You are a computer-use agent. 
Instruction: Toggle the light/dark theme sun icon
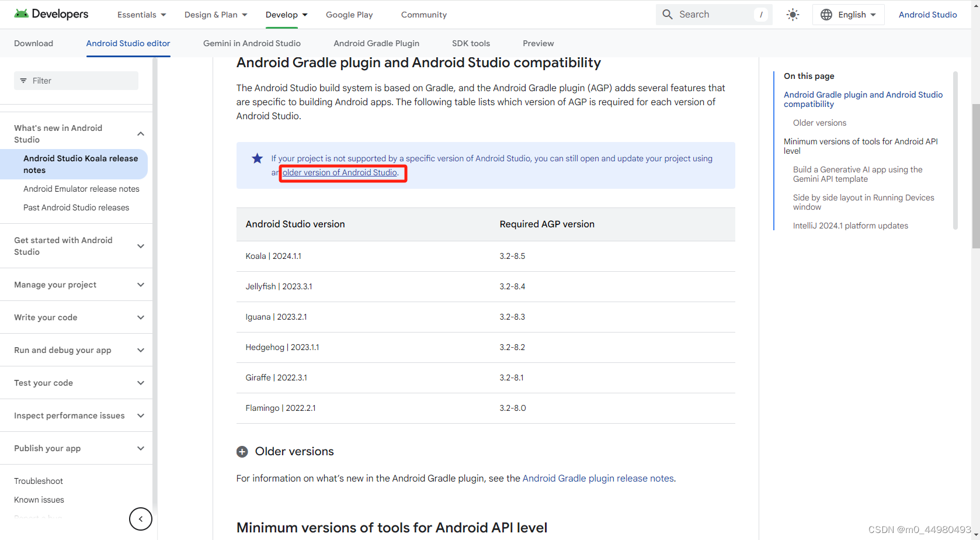click(x=793, y=15)
